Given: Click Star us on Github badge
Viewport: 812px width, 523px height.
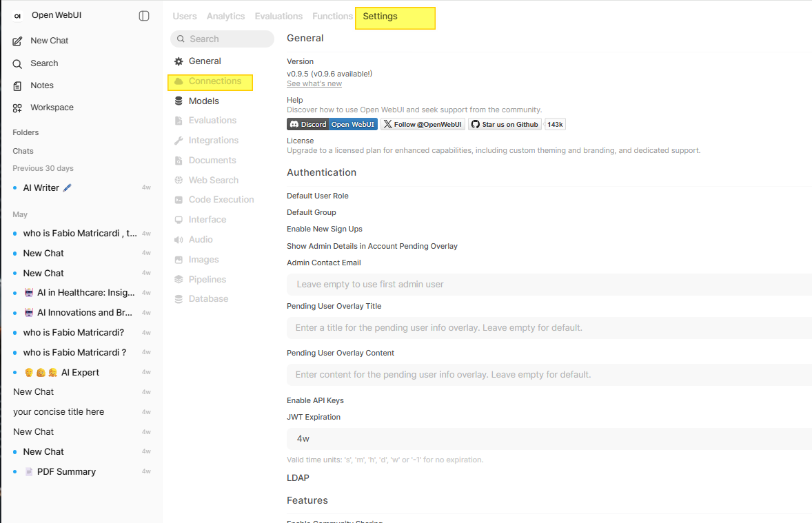Looking at the screenshot, I should pos(505,124).
